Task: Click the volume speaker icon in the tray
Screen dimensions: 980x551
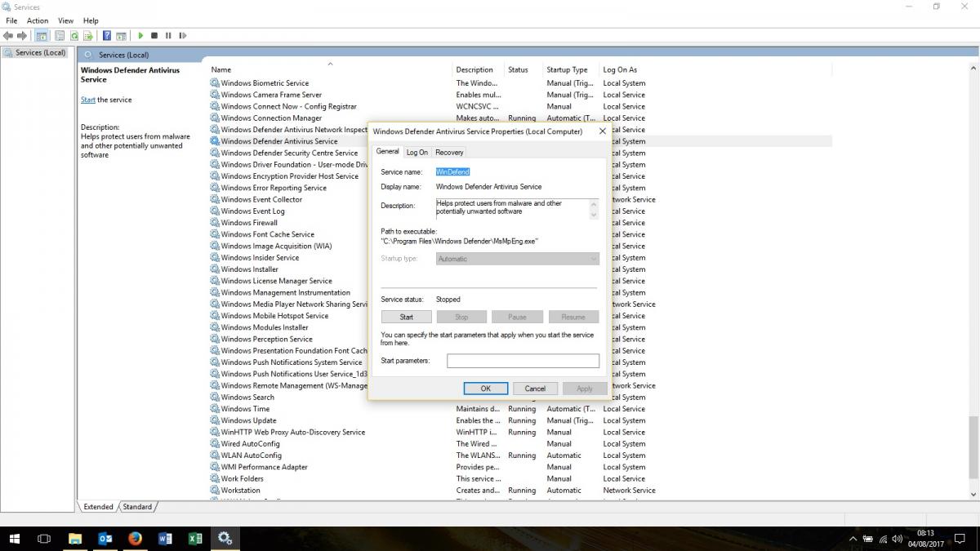Action: [x=898, y=539]
